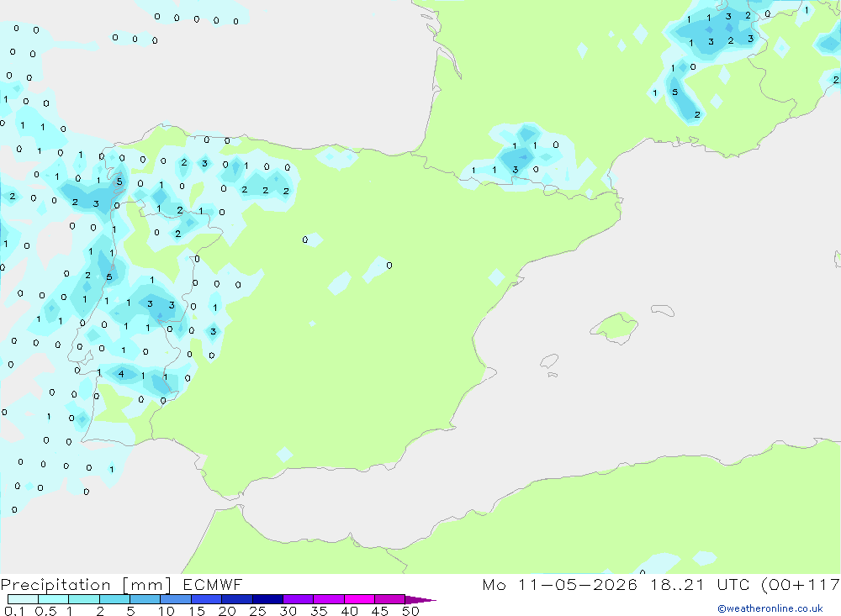Select the 20–25 mm dark navy legend swatch

click(x=236, y=599)
